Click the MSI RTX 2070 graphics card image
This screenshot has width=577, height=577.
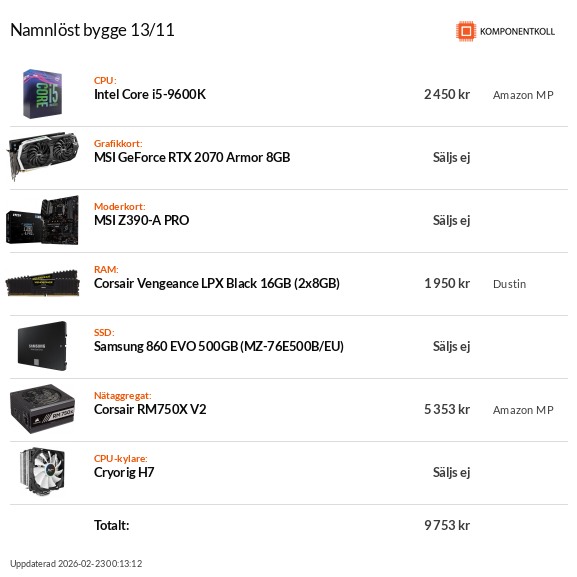[43, 156]
